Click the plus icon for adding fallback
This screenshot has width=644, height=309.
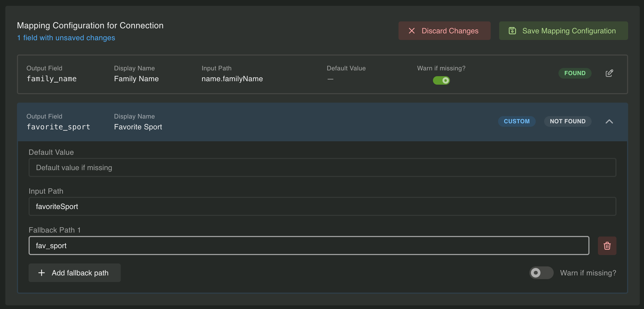point(42,273)
